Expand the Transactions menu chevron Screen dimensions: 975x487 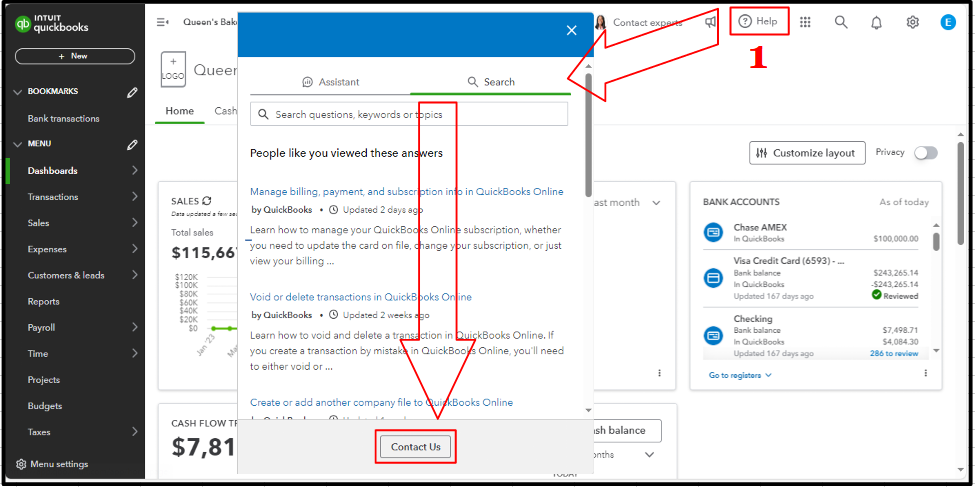click(x=135, y=197)
